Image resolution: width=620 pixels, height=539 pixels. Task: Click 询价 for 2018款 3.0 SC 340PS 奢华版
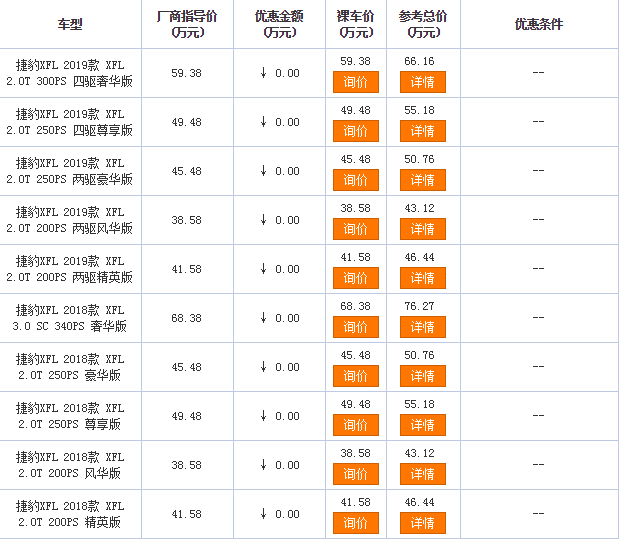(356, 327)
